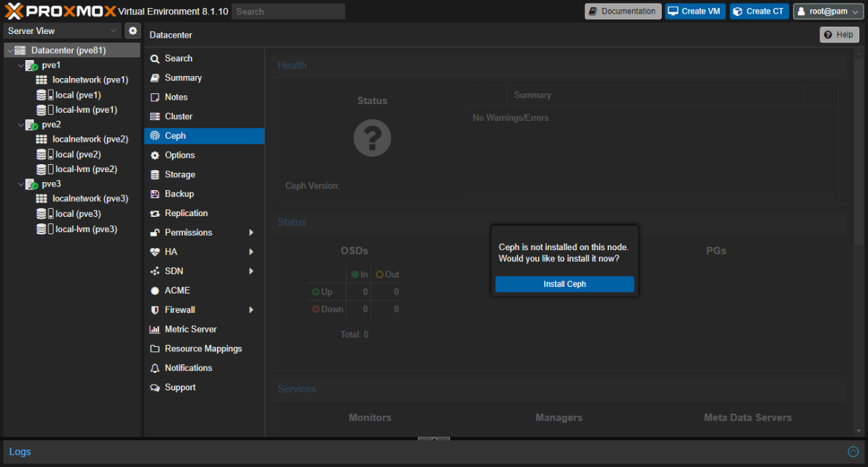Image resolution: width=868 pixels, height=467 pixels.
Task: Click the Create CT button
Action: point(759,12)
